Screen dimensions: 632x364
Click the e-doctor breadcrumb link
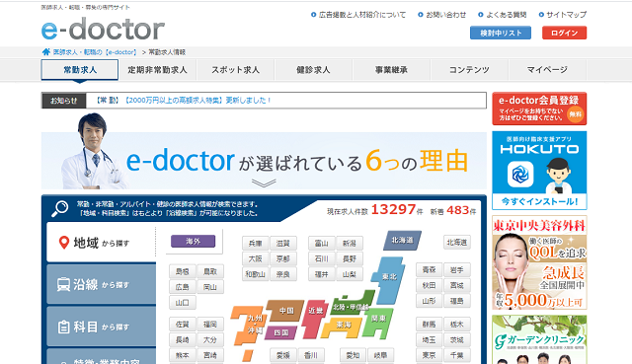pyautogui.click(x=95, y=52)
